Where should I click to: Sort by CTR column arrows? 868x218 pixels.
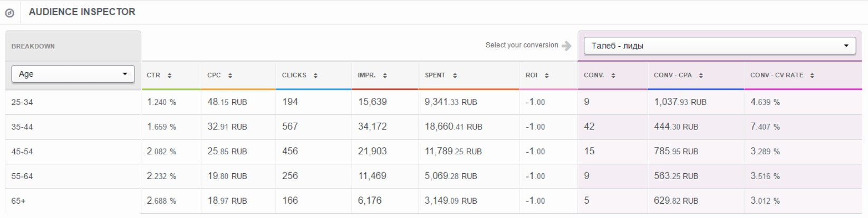(169, 76)
